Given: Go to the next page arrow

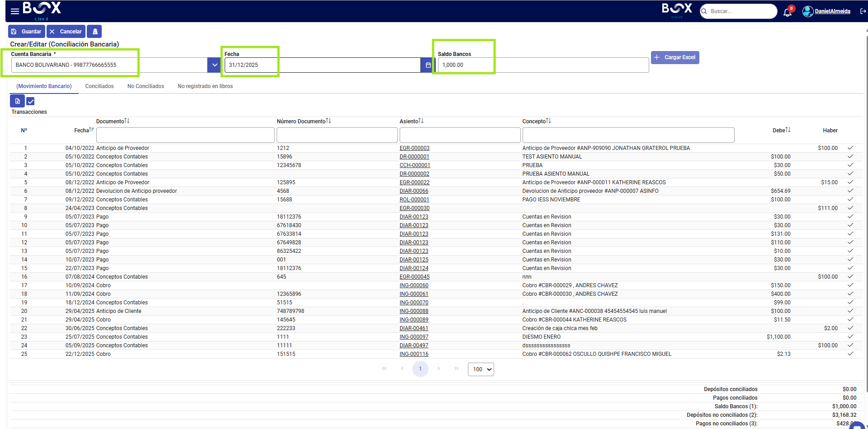Looking at the screenshot, I should pos(439,369).
